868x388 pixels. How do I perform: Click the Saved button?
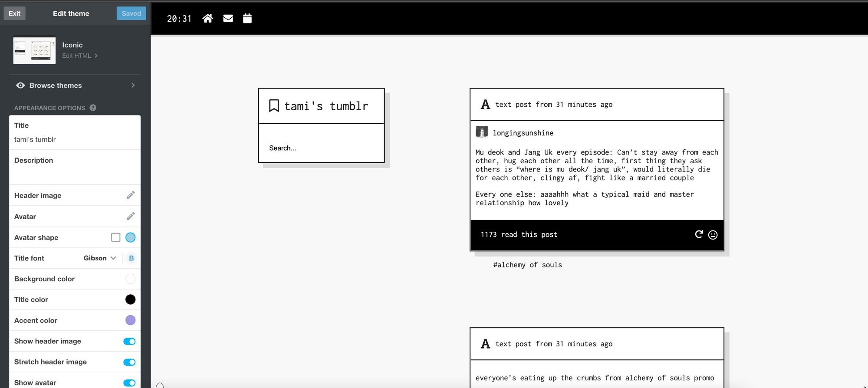point(131,13)
